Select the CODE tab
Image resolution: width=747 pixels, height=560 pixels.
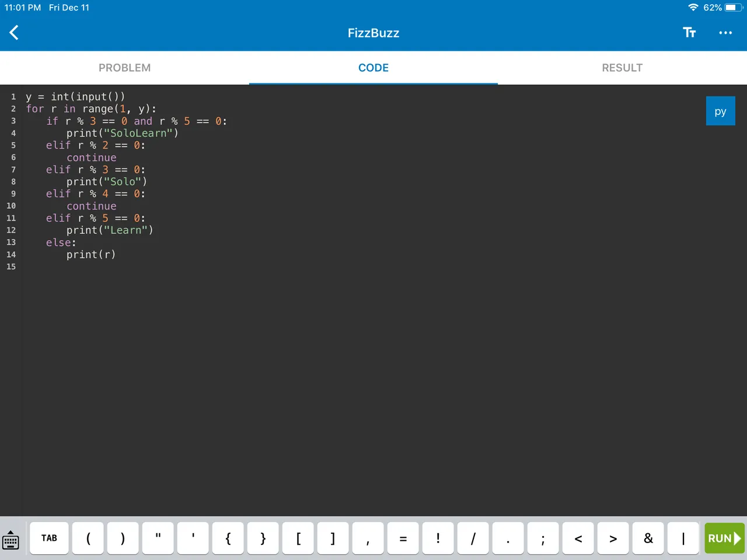pos(373,68)
